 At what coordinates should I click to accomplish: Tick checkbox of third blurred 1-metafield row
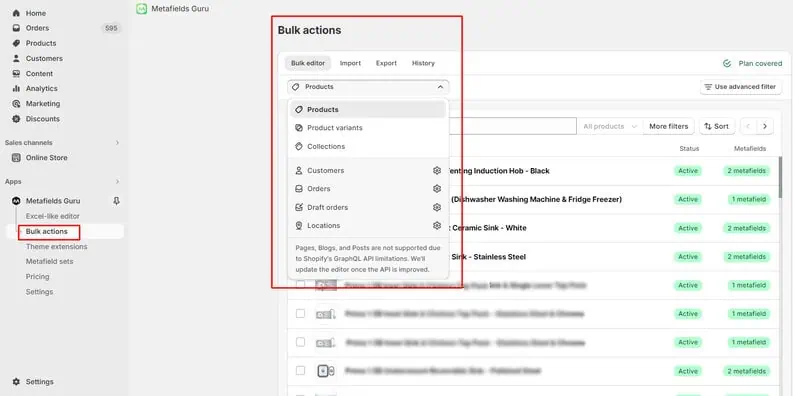300,342
